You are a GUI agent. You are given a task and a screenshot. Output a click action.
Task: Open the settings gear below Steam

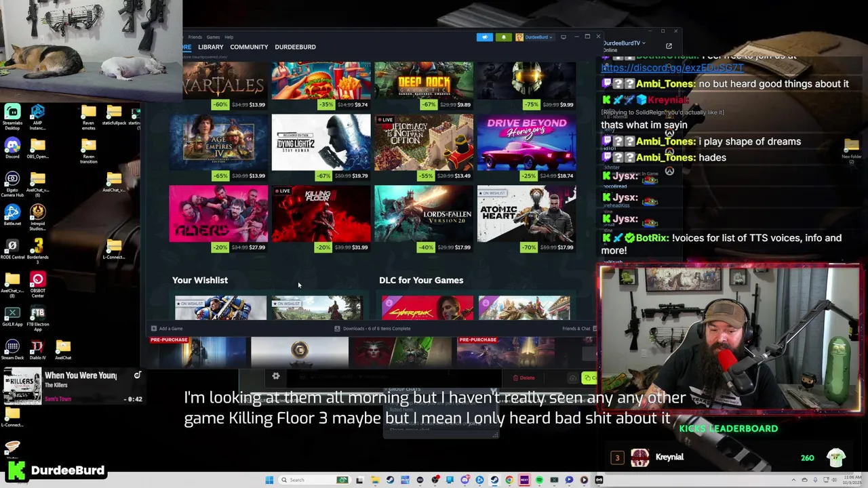[276, 377]
